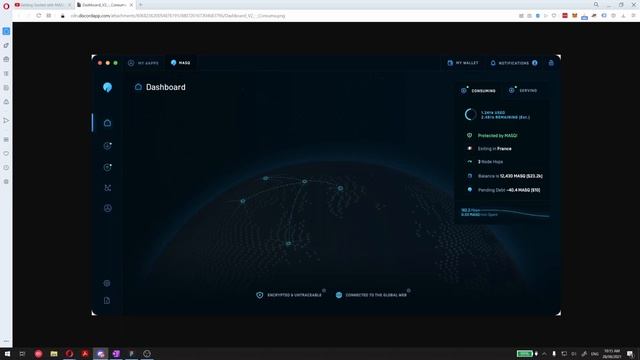Screen dimensions: 640x360
Task: Click the usage trend line chart under the panel
Action: [505, 213]
